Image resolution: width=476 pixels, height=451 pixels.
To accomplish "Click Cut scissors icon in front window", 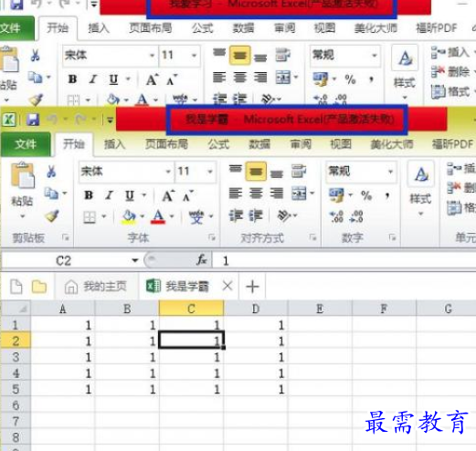I will [51, 172].
